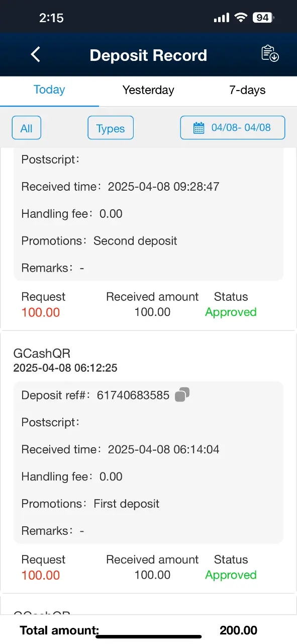This screenshot has height=644, width=297.
Task: Switch to the 7-days tab
Action: (x=247, y=90)
